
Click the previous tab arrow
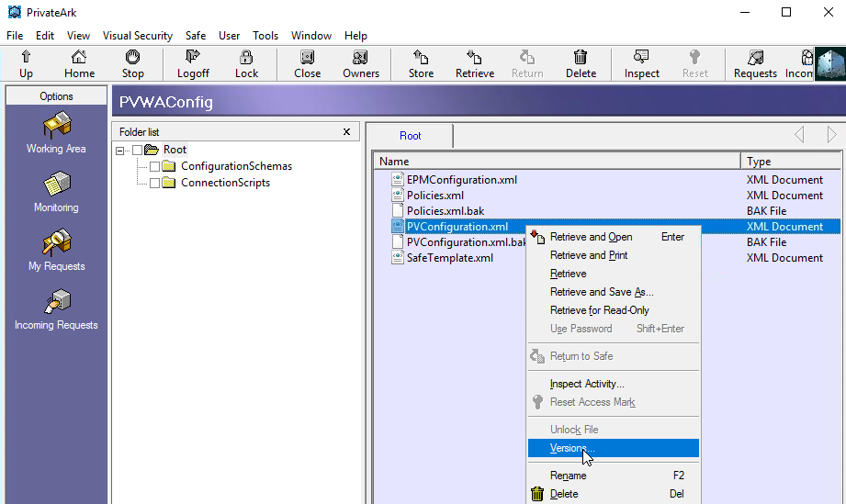point(799,135)
